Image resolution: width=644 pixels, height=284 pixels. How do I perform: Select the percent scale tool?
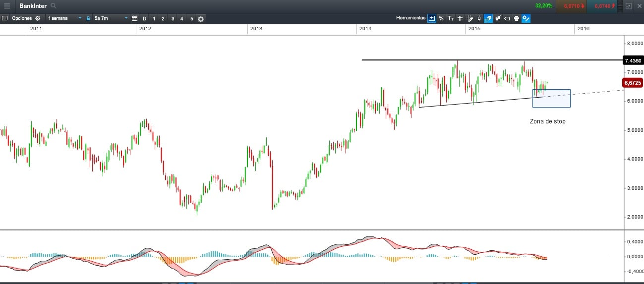441,18
